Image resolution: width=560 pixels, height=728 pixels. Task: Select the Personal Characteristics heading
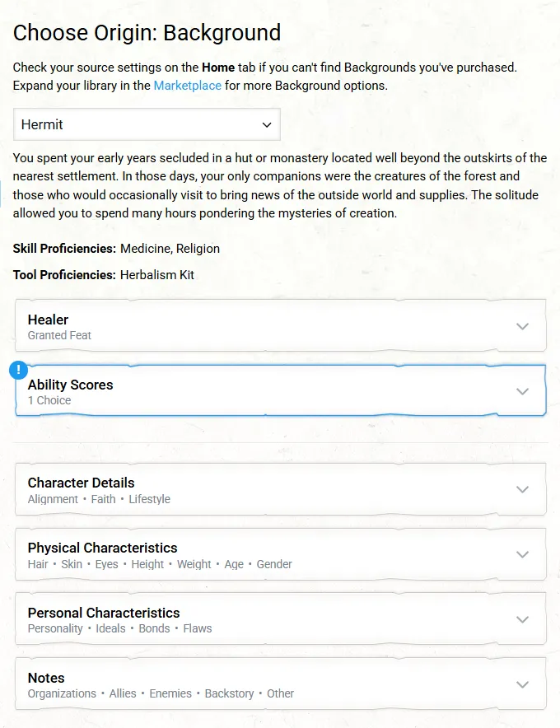point(104,613)
